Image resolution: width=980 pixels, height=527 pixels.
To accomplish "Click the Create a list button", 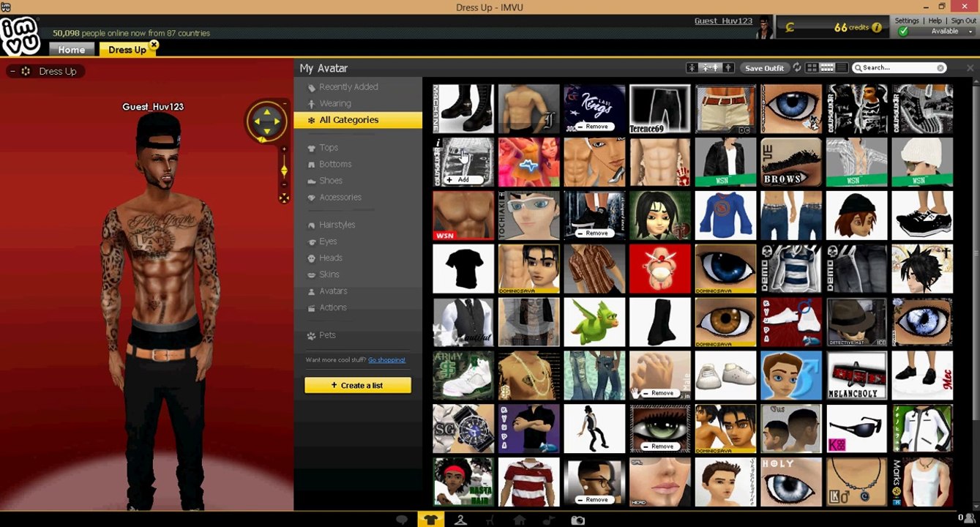I will pyautogui.click(x=358, y=385).
